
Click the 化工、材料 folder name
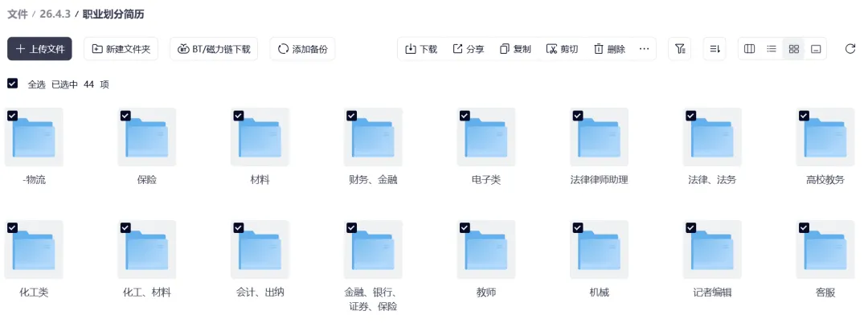coord(147,292)
